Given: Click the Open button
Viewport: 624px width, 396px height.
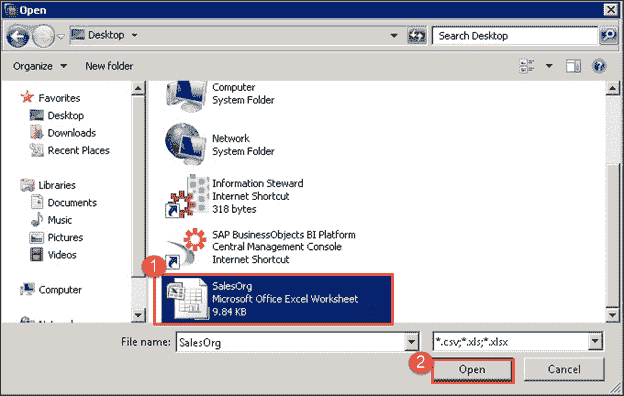Looking at the screenshot, I should click(x=472, y=370).
